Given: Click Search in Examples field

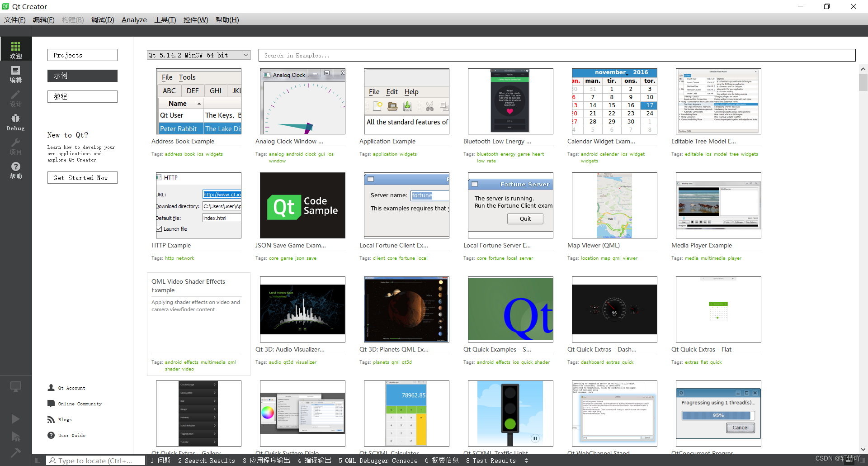Looking at the screenshot, I should [x=557, y=55].
